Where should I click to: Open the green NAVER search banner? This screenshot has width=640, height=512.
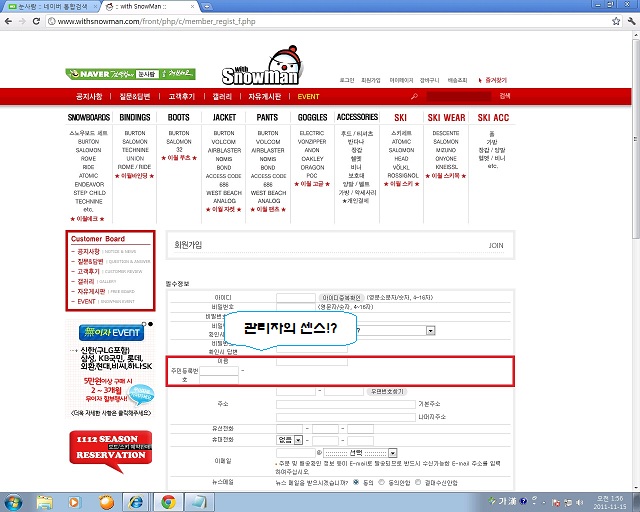tap(131, 74)
